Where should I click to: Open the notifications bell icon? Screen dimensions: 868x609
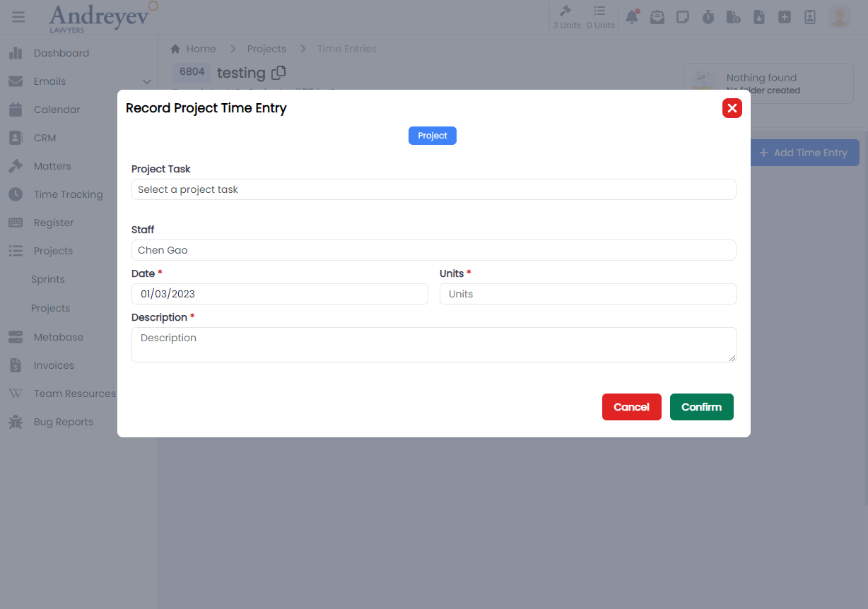632,17
